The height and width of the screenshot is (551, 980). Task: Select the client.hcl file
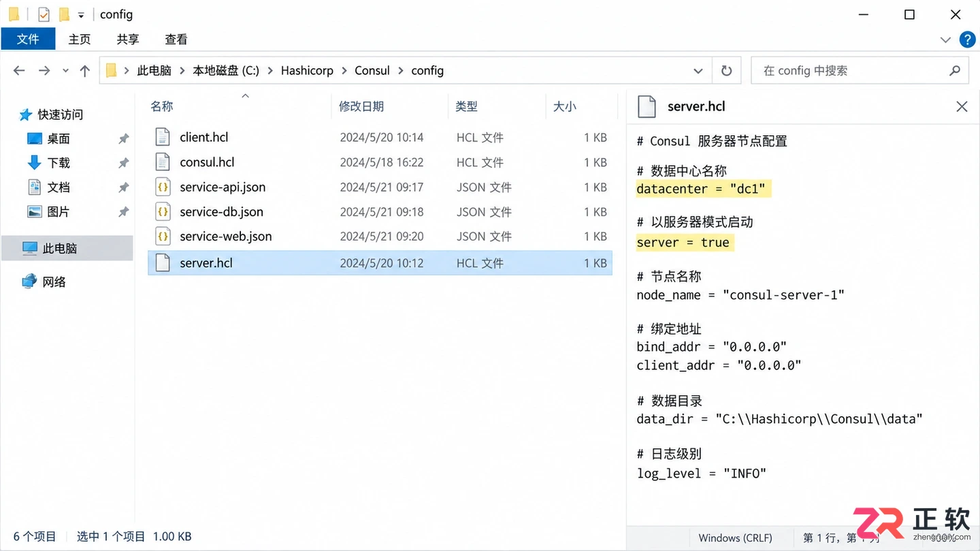[x=204, y=137]
